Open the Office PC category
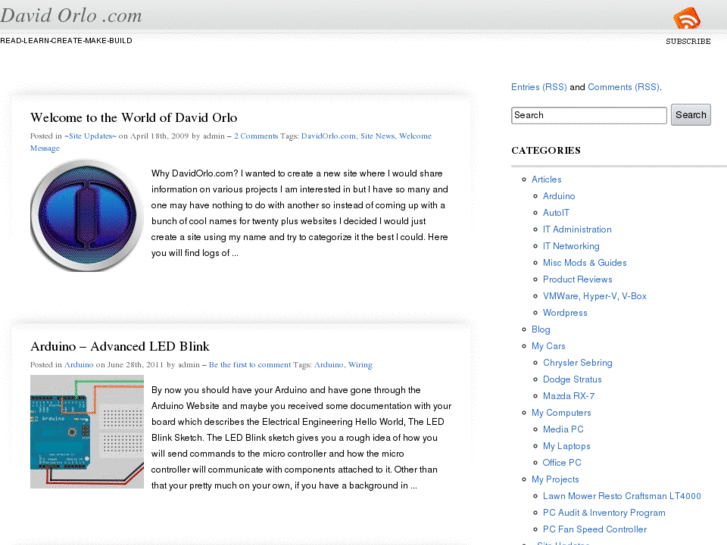This screenshot has width=727, height=545. [x=561, y=462]
